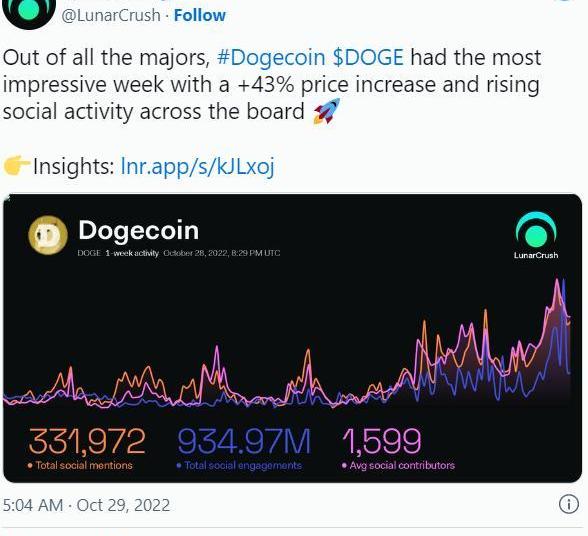Click the LunarCrush profile avatar
The image size is (588, 536).
29,12
